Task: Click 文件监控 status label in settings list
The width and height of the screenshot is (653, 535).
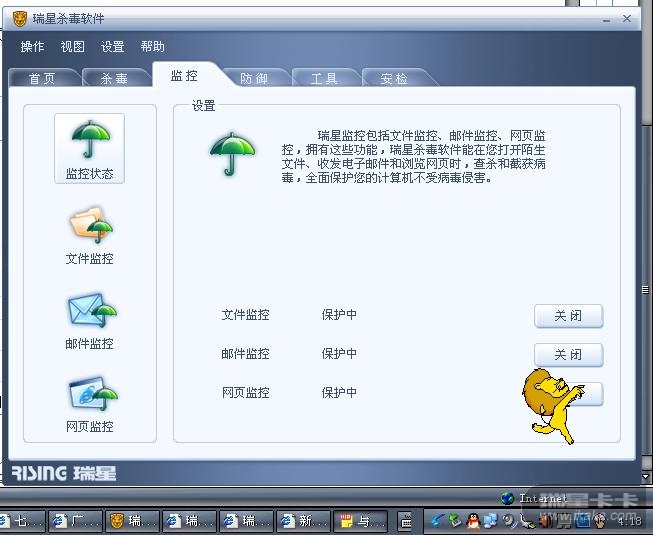Action: pyautogui.click(x=245, y=315)
